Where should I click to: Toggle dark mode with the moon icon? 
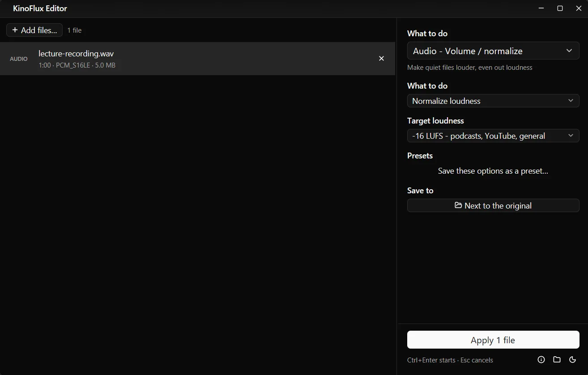(x=572, y=359)
